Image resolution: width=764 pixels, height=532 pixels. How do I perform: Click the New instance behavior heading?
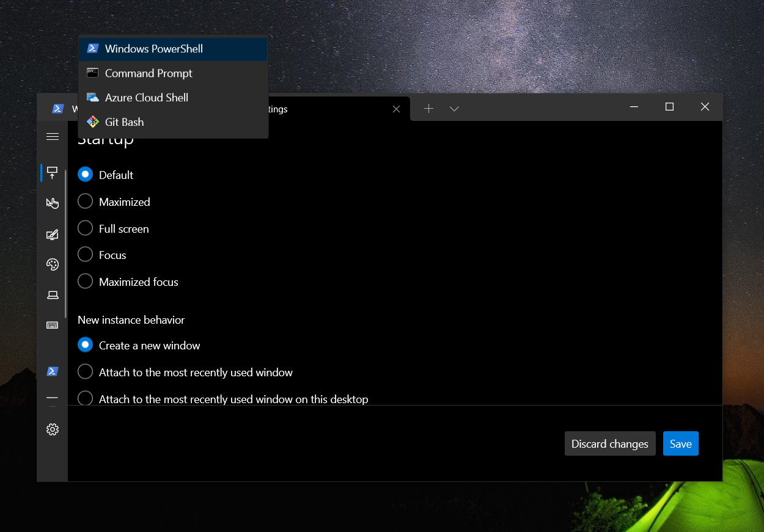(x=131, y=319)
